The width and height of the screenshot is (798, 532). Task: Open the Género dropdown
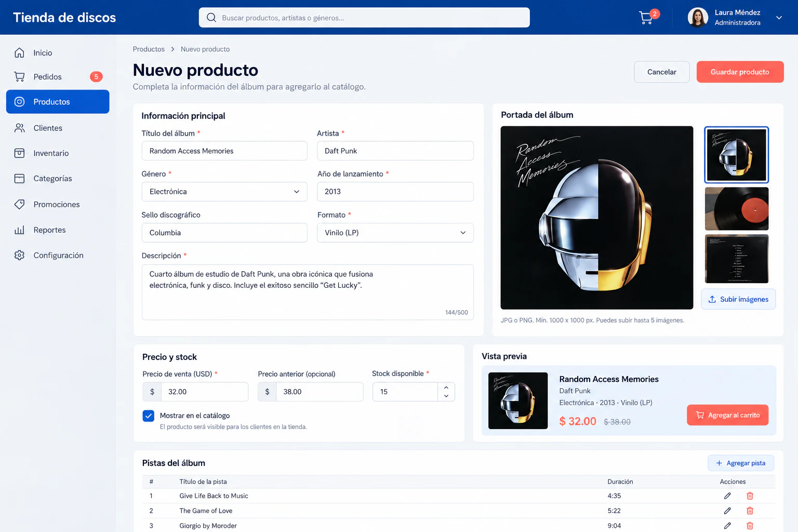[x=224, y=192]
